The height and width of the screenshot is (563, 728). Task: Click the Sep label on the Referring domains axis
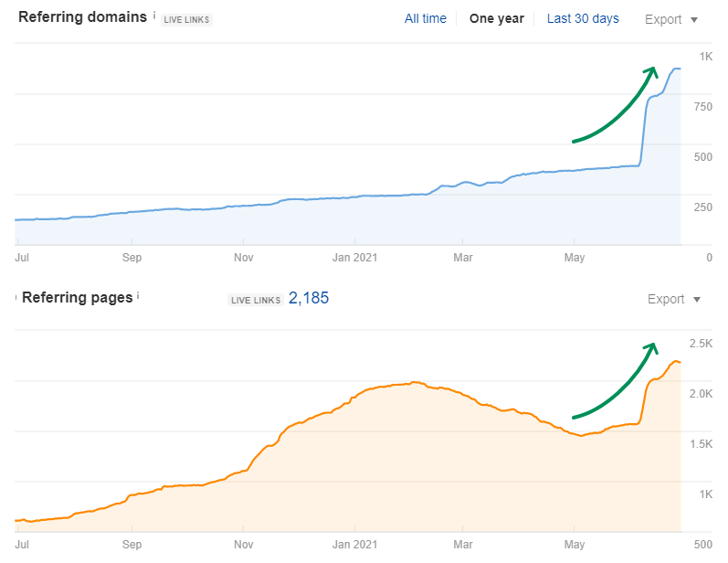pos(132,258)
